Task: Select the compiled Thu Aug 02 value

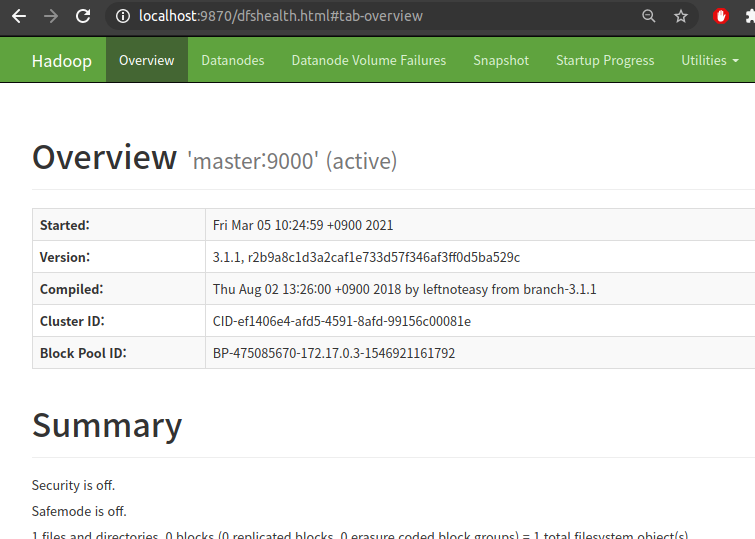Action: click(404, 289)
